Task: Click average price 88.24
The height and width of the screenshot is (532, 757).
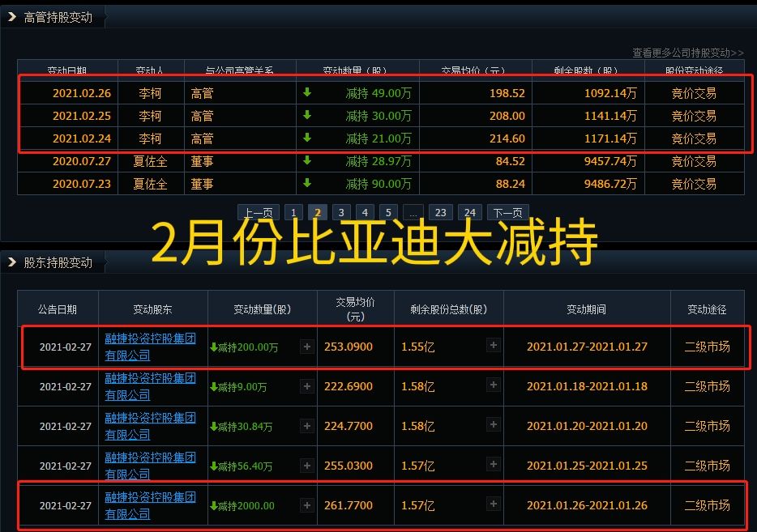Action: pos(511,184)
